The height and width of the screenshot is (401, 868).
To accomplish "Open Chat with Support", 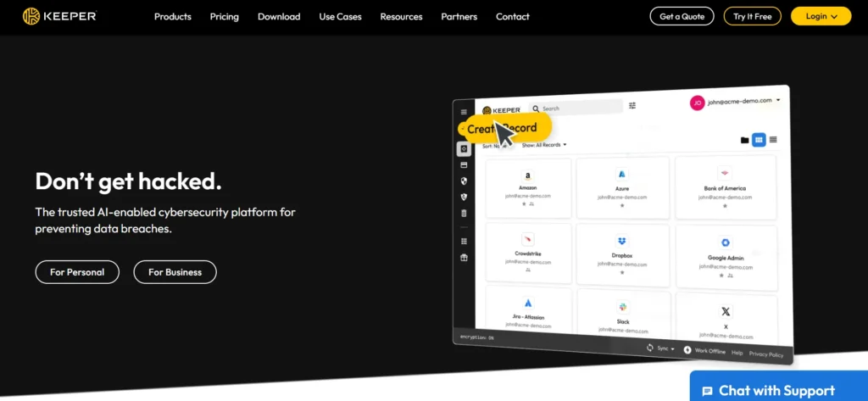I will point(779,387).
